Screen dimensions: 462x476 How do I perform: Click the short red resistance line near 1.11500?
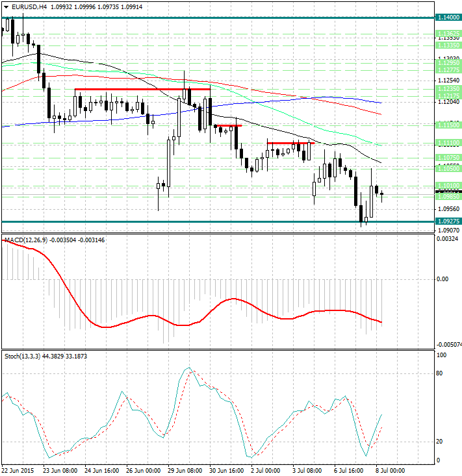[x=228, y=125]
